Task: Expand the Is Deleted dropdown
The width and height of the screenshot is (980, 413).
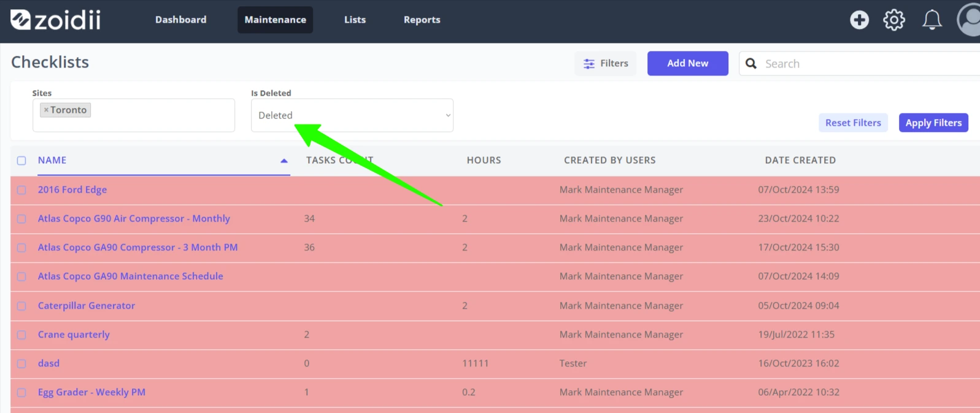Action: tap(352, 115)
